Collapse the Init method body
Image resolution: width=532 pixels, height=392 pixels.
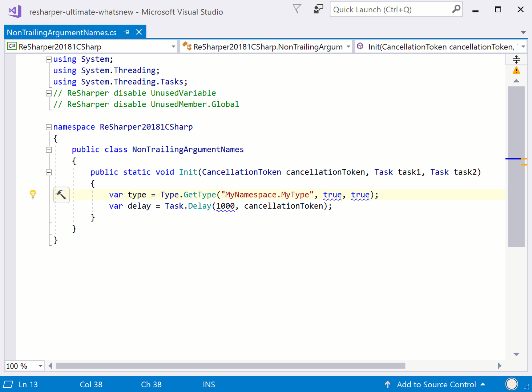coord(49,172)
